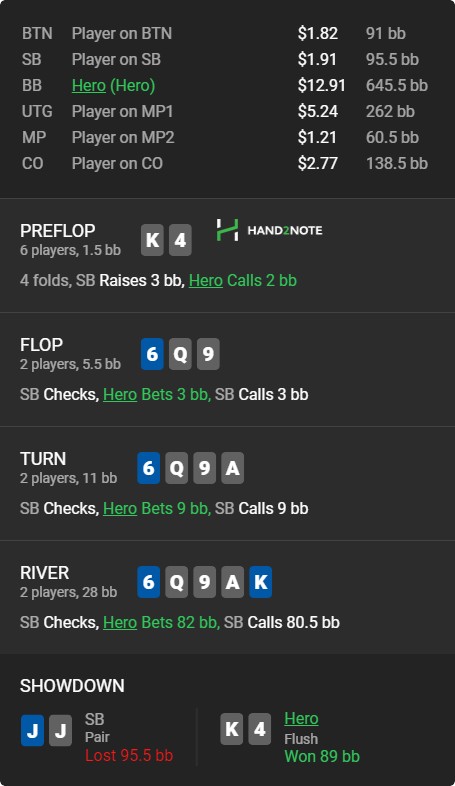This screenshot has height=786, width=455.
Task: Click Hero link in river action
Action: point(120,622)
